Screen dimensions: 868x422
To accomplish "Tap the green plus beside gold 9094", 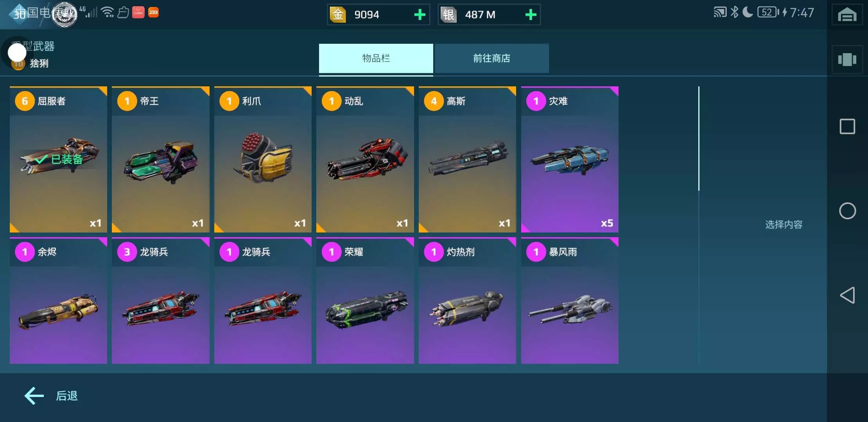I will (x=420, y=15).
